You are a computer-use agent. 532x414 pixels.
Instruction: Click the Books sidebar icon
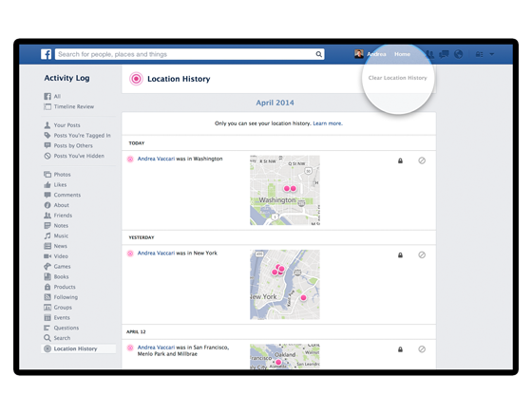[47, 276]
